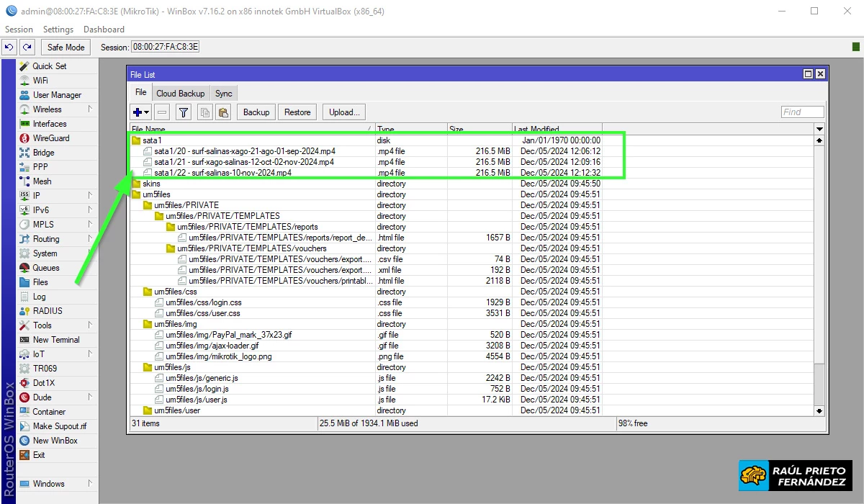Screen dimensions: 864x504
Task: Open the WireGuard section in sidebar
Action: click(x=49, y=138)
